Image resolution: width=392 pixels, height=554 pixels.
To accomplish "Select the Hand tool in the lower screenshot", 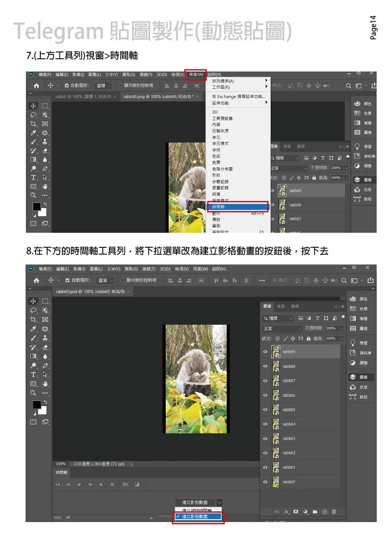I will pos(45,383).
